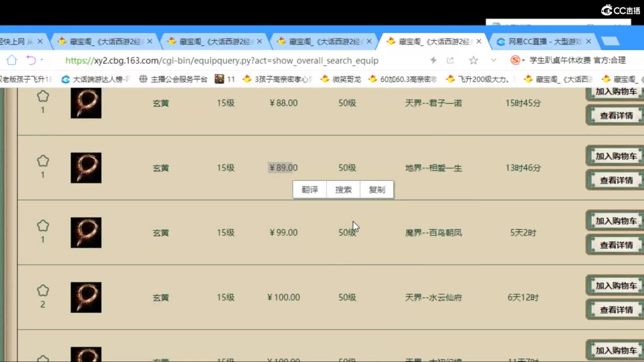
Task: Open a new browser tab
Action: pyautogui.click(x=610, y=41)
